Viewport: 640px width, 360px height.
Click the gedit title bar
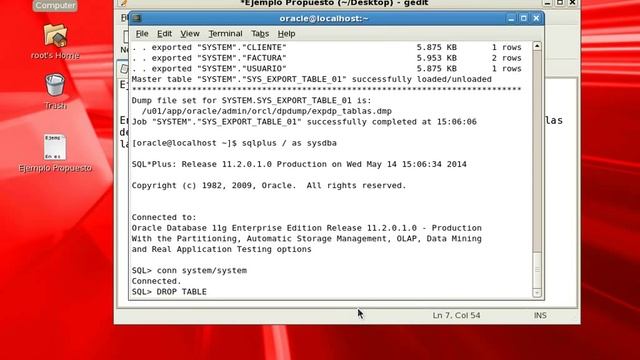click(334, 3)
